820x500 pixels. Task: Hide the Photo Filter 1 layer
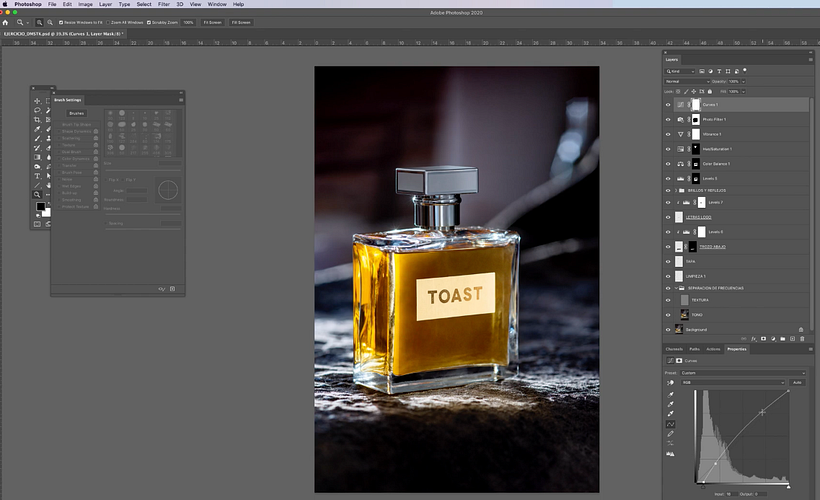[x=668, y=119]
